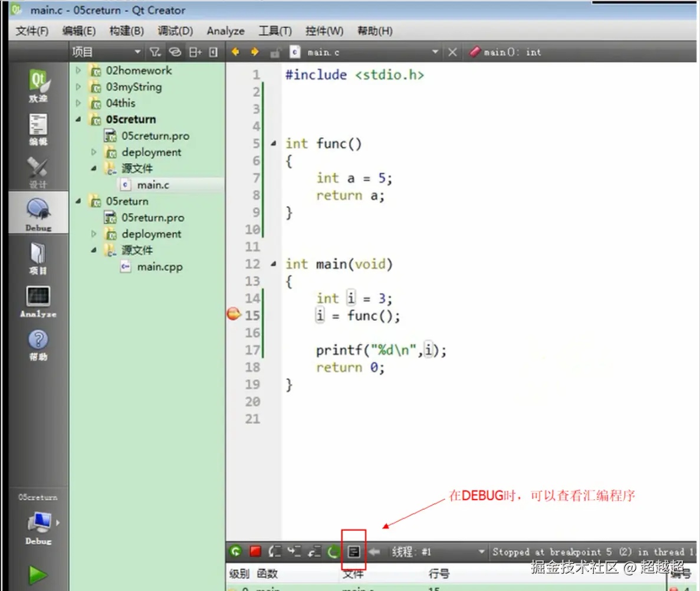Open the Qt Welcome mode
This screenshot has height=591, width=700.
pos(38,86)
